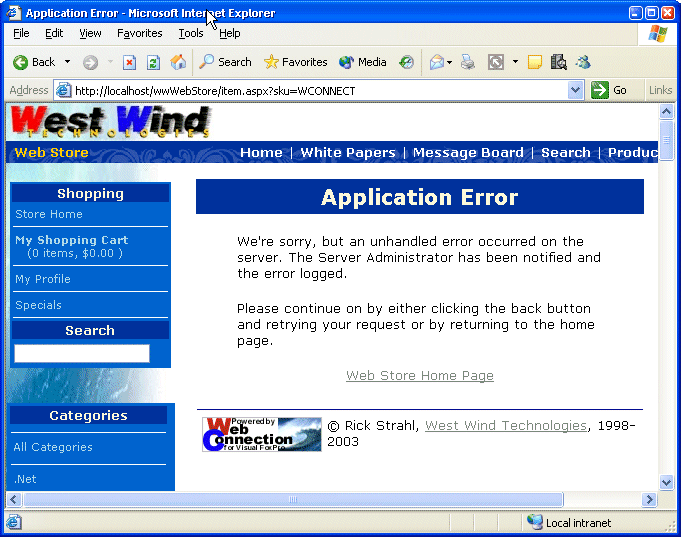The image size is (681, 537).
Task: Open the Tools menu
Action: [190, 33]
